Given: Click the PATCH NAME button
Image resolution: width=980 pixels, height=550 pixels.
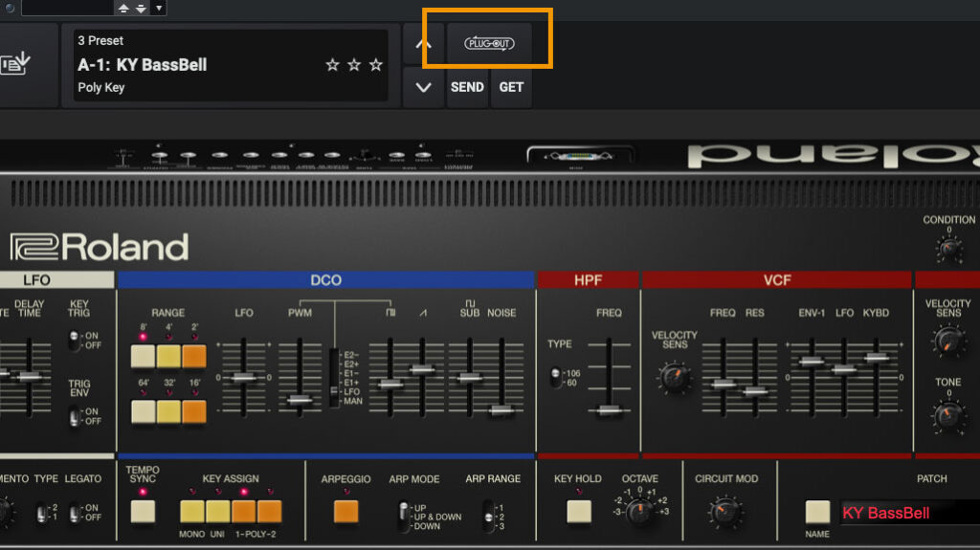Looking at the screenshot, I should [x=817, y=512].
